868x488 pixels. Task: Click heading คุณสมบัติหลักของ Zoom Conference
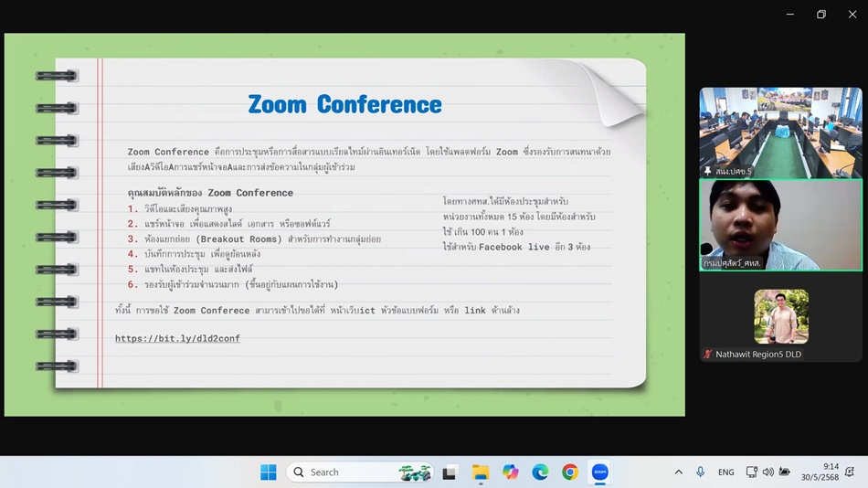[210, 193]
